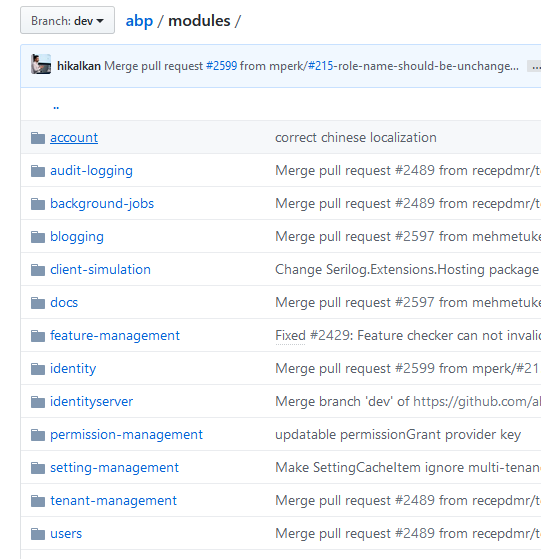This screenshot has height=559, width=541.
Task: Open the tenant-management folder
Action: click(113, 501)
